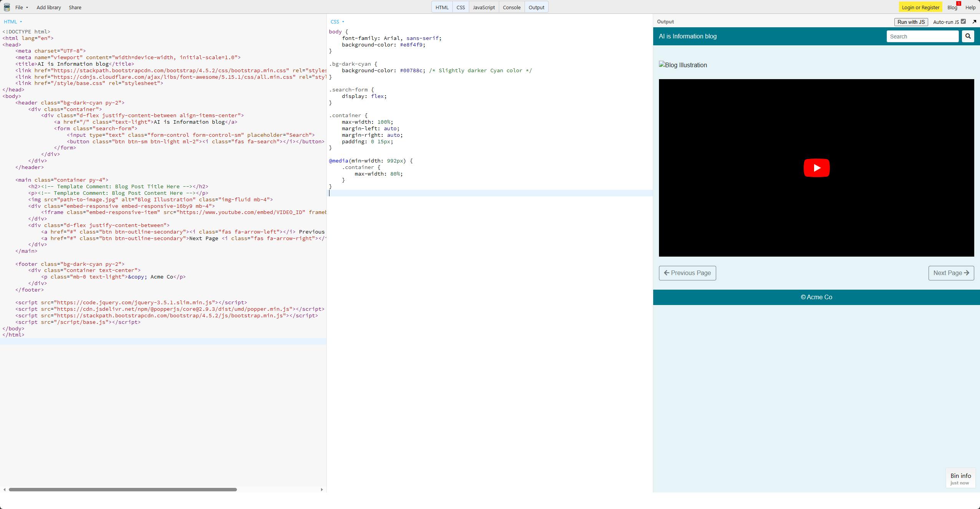980x509 pixels.
Task: Focus the Search input field
Action: (922, 36)
